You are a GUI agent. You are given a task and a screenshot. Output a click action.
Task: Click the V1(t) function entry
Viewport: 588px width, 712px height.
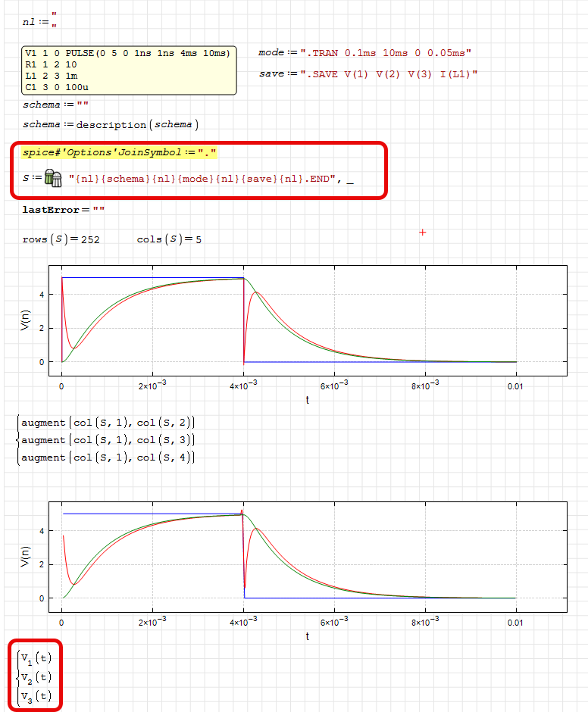coord(36,657)
